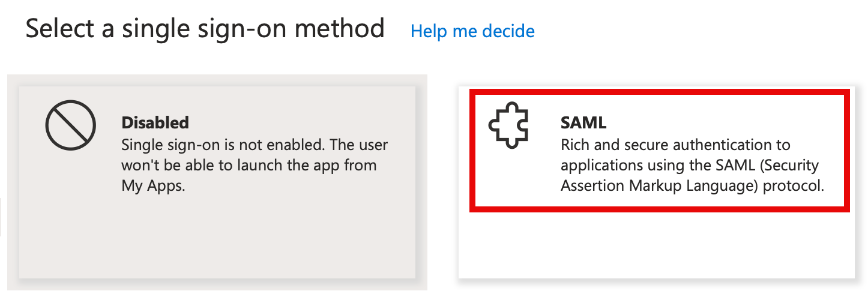This screenshot has height=294, width=868.
Task: Click empty space below SAML description
Action: pos(656,246)
